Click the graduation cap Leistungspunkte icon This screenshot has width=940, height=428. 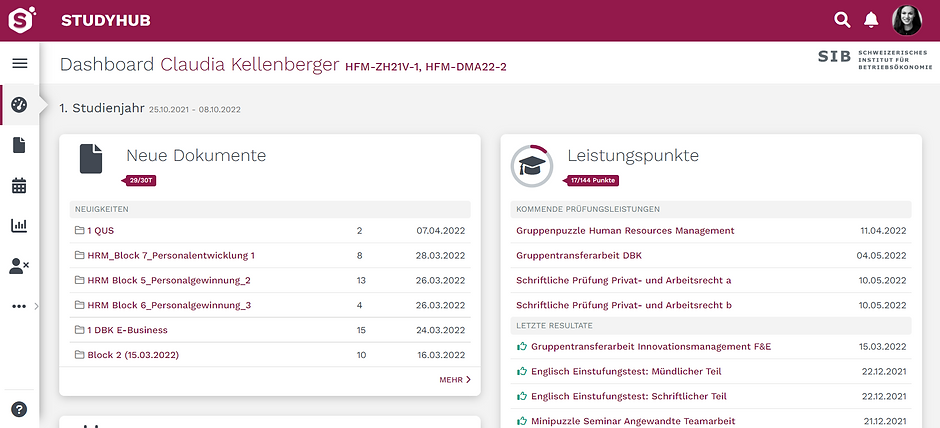(x=531, y=166)
